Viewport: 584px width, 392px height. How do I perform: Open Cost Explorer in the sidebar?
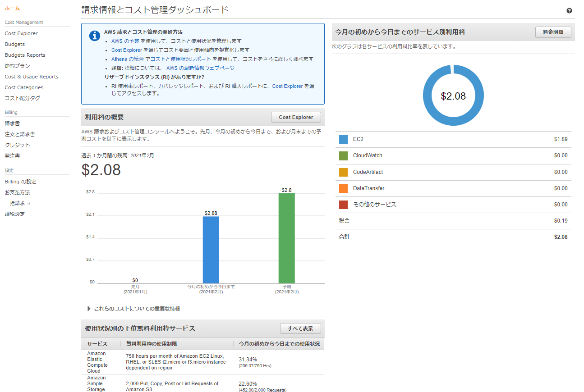pos(21,33)
